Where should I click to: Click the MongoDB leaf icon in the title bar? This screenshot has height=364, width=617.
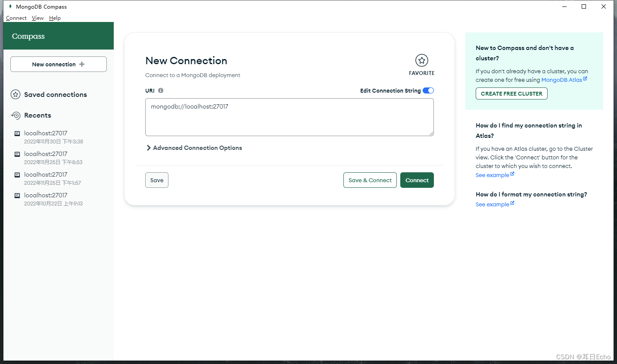tap(10, 6)
